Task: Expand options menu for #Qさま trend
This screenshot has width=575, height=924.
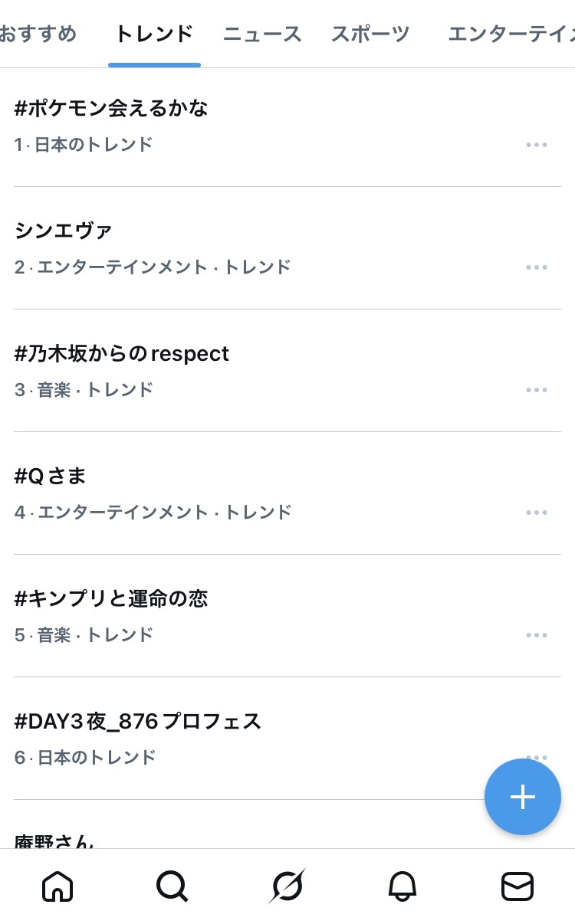Action: pos(537,513)
